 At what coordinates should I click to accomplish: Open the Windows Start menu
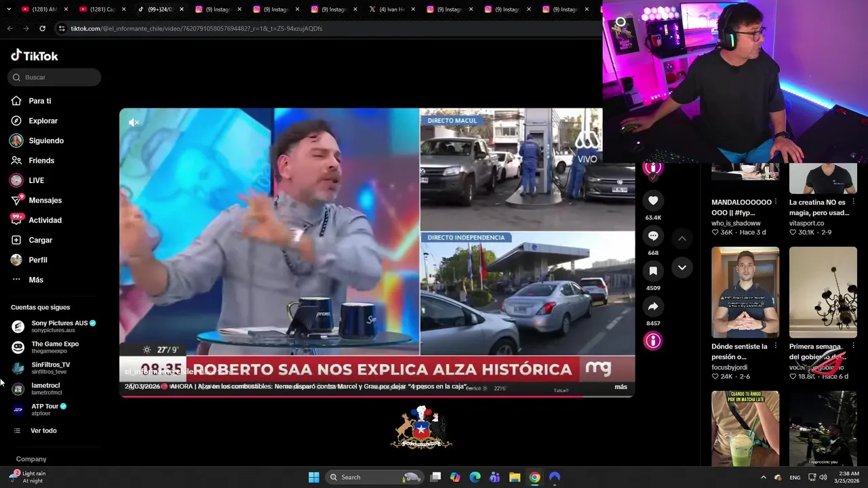[314, 477]
